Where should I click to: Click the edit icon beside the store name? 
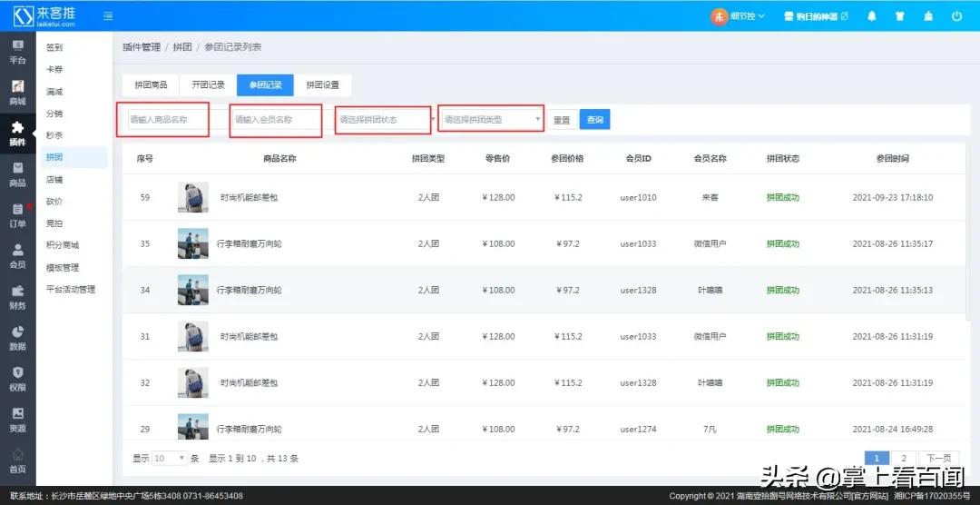click(x=845, y=16)
